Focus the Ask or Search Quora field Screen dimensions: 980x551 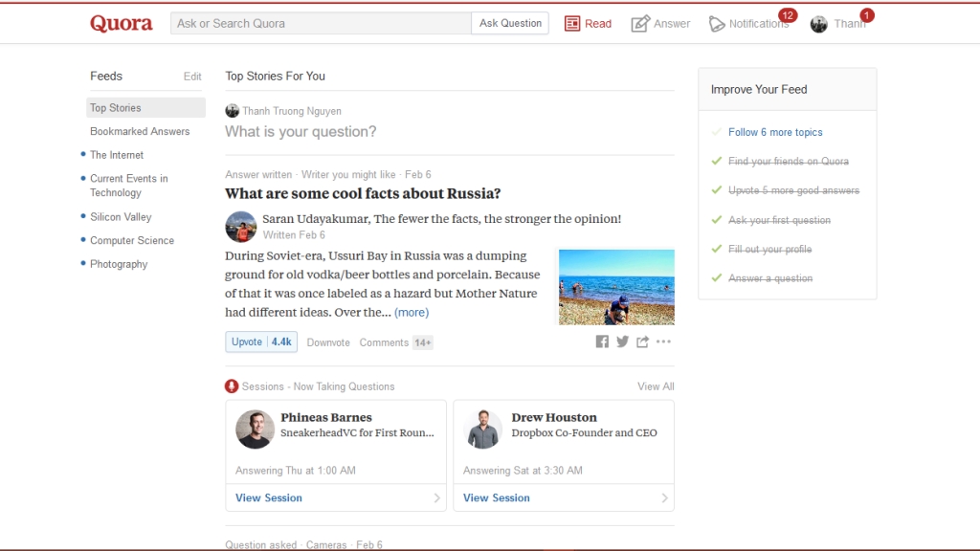coord(322,23)
